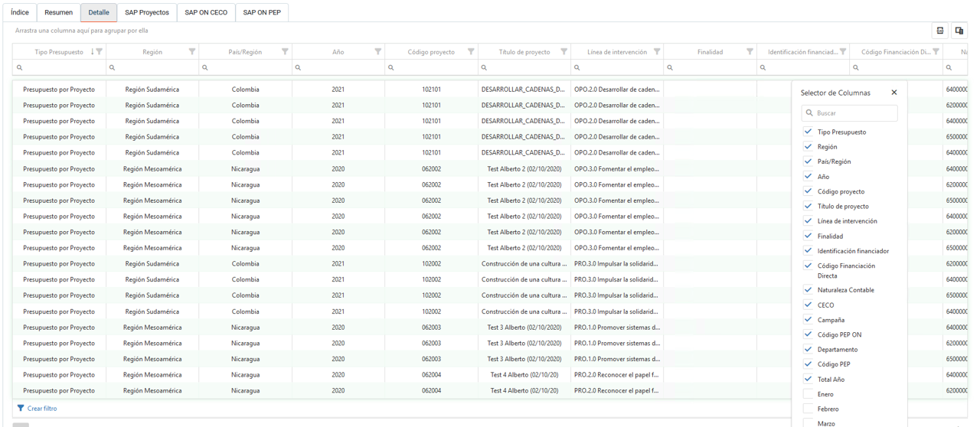Uncheck Código Financiación Directa checkbox
Image resolution: width=980 pixels, height=427 pixels.
(x=808, y=266)
